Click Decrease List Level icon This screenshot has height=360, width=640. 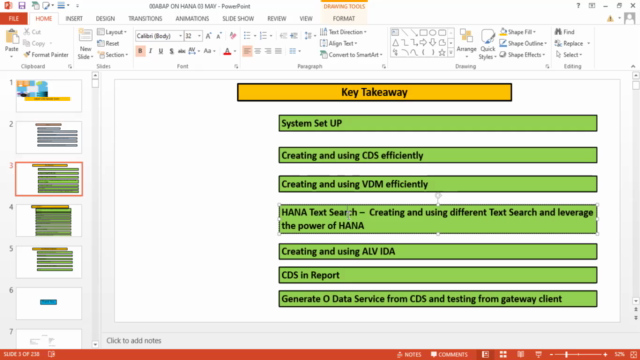pos(283,36)
